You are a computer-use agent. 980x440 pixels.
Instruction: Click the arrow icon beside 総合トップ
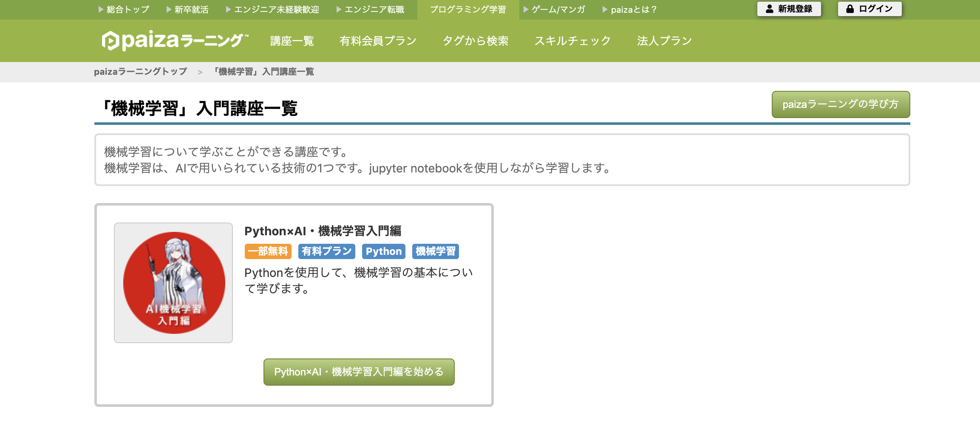click(x=101, y=8)
